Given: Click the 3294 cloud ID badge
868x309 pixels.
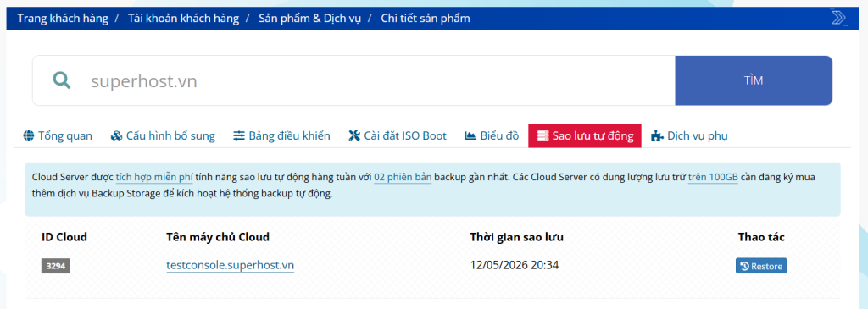Looking at the screenshot, I should [55, 266].
